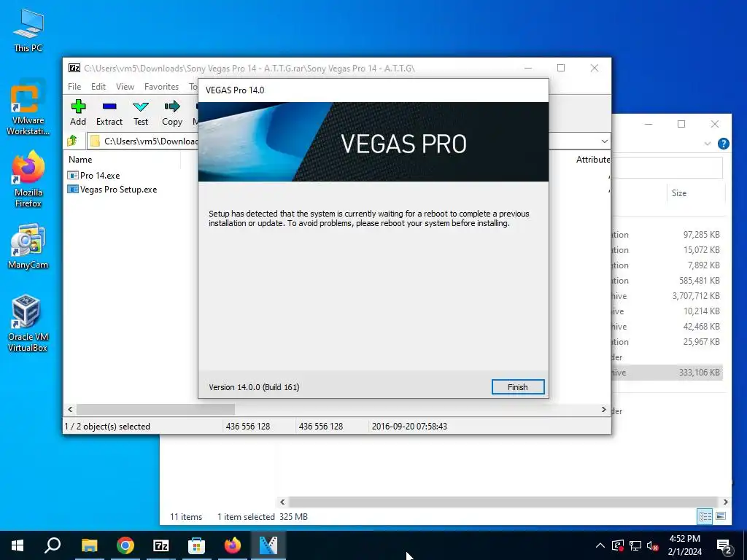Sort by Attributes column in 7-Zip

(x=592, y=160)
